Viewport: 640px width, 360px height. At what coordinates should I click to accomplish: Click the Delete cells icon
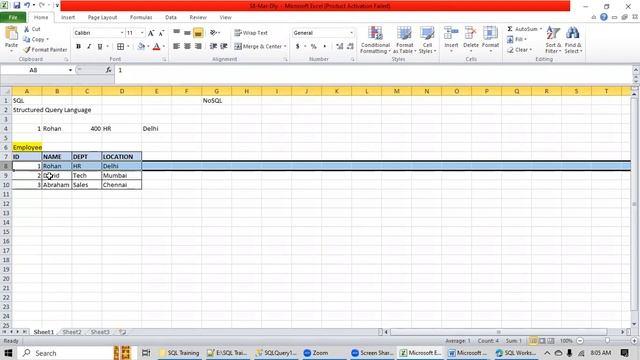pyautogui.click(x=471, y=34)
